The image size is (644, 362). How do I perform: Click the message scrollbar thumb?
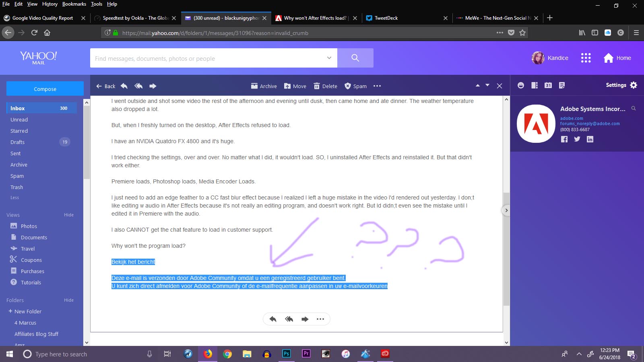506,249
